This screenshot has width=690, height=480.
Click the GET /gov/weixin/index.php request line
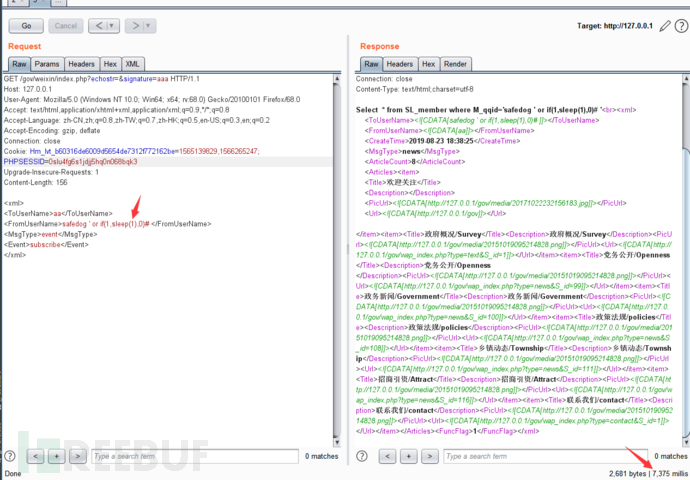[102, 79]
